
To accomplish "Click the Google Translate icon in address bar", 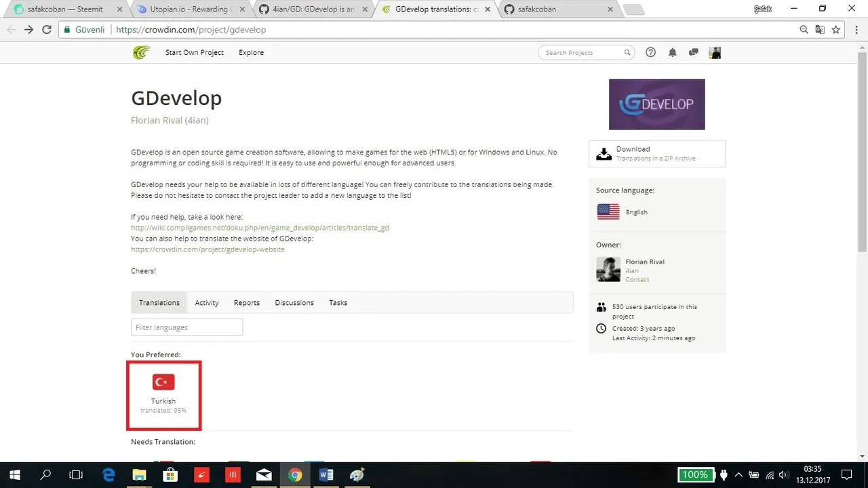I will coord(820,30).
